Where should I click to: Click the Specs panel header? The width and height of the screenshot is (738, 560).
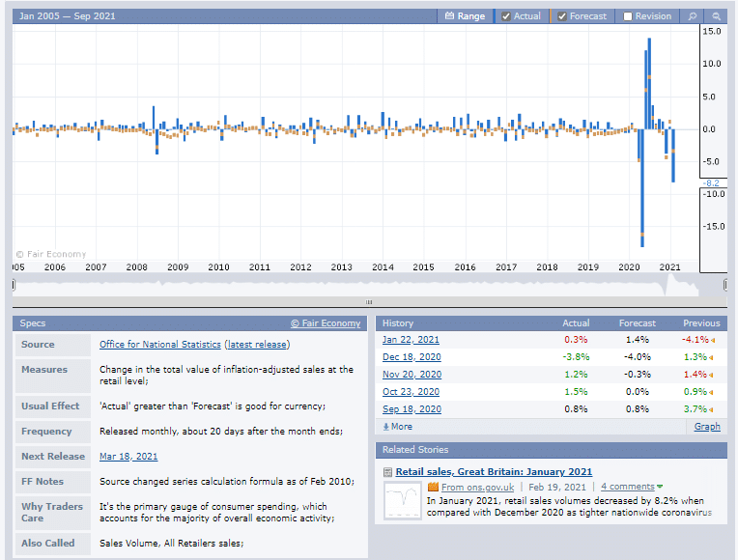189,323
